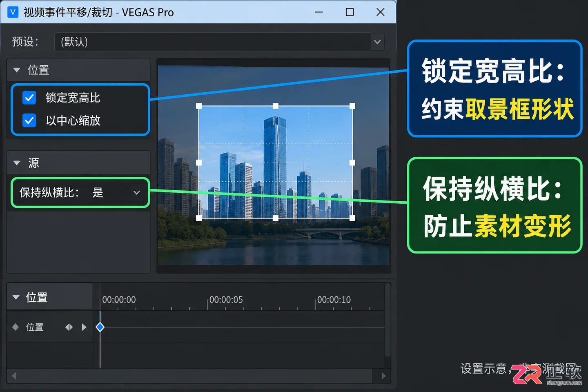Viewport: 588px width, 392px height.
Task: Click the timeline scroll right arrow
Action: [383, 376]
